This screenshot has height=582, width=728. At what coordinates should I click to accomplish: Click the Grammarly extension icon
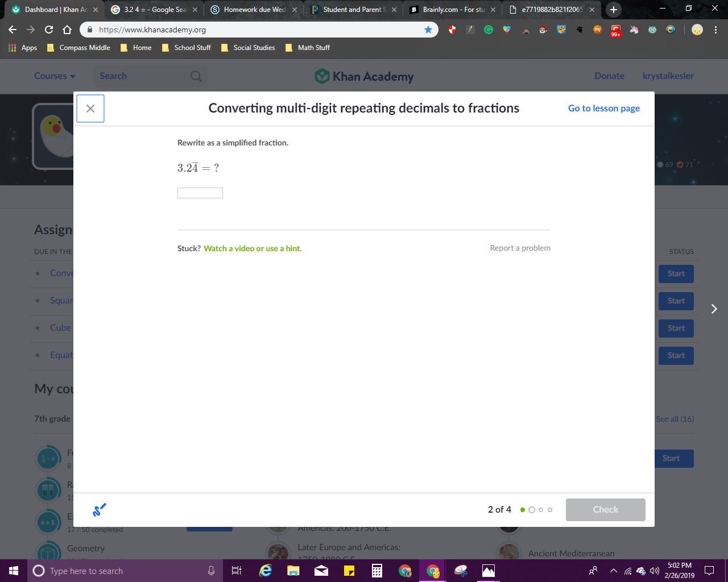[x=488, y=30]
